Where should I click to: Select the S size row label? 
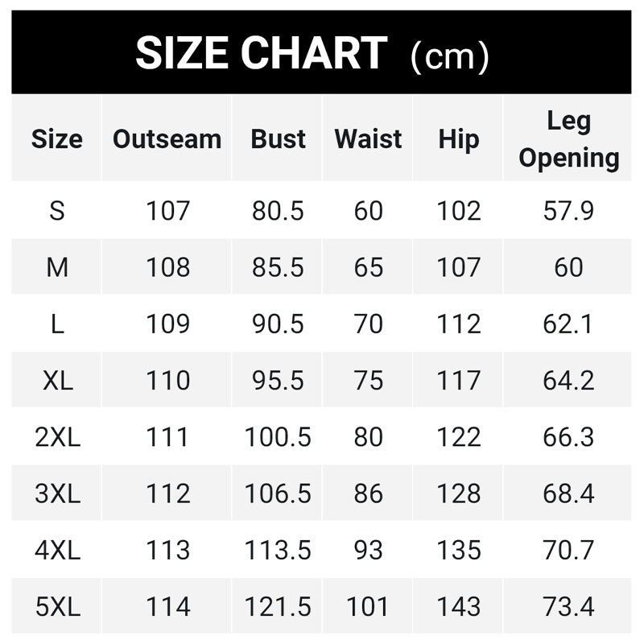pos(57,211)
